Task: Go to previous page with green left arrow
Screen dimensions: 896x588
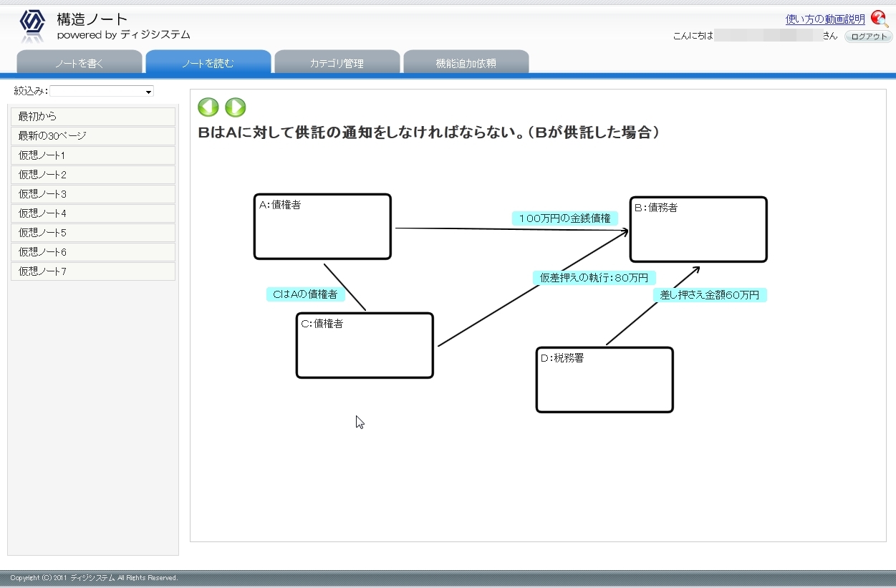Action: click(x=208, y=107)
